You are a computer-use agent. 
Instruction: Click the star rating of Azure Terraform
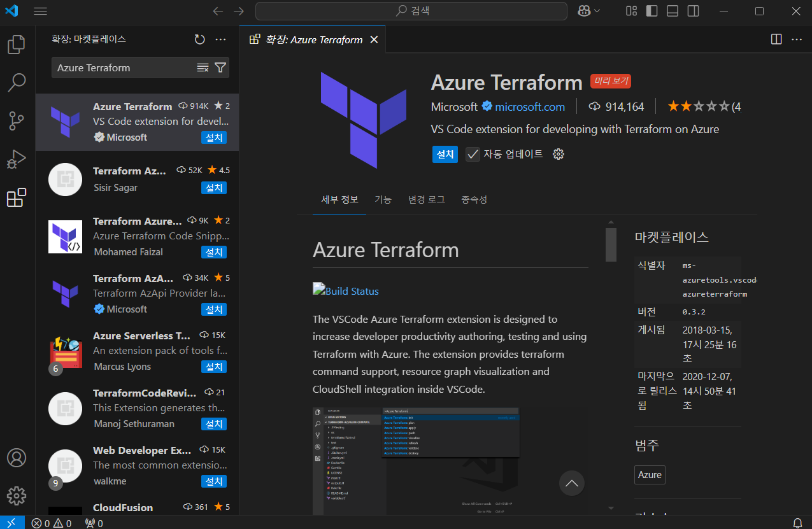(x=704, y=107)
